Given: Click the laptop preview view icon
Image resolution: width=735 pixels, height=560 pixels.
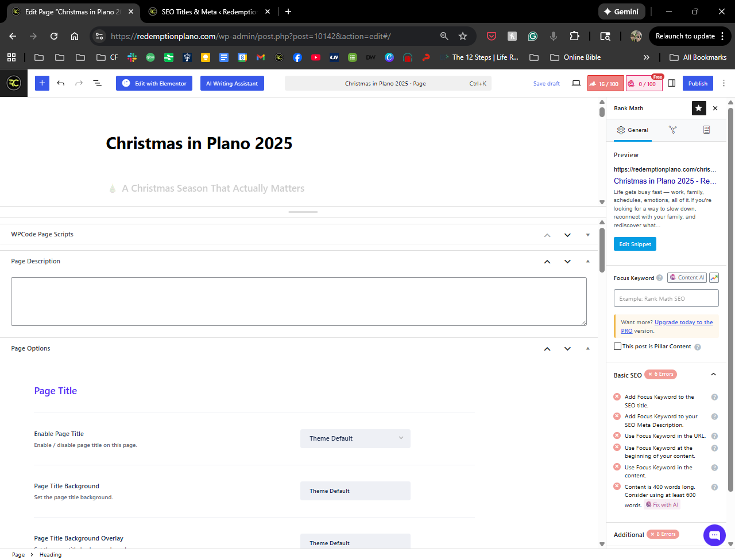Looking at the screenshot, I should [576, 83].
